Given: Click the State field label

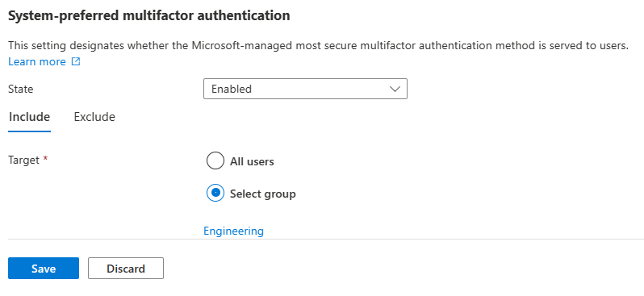Looking at the screenshot, I should click(x=20, y=89).
